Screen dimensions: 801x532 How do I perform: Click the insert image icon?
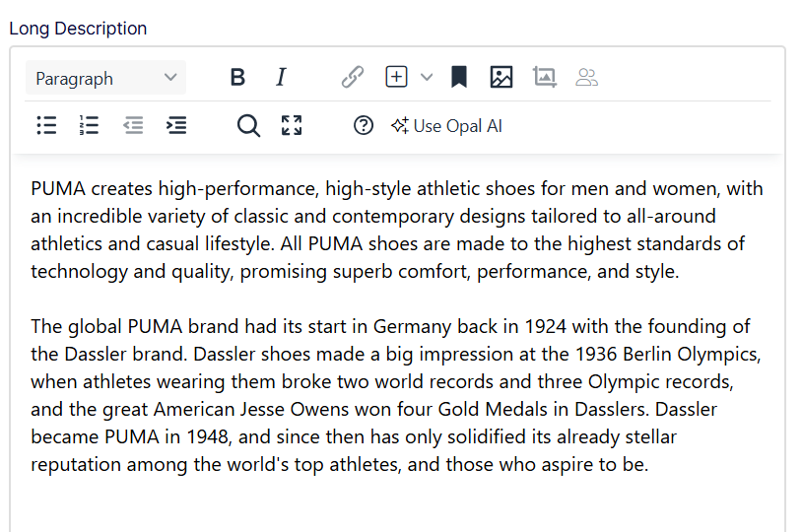[x=501, y=78]
